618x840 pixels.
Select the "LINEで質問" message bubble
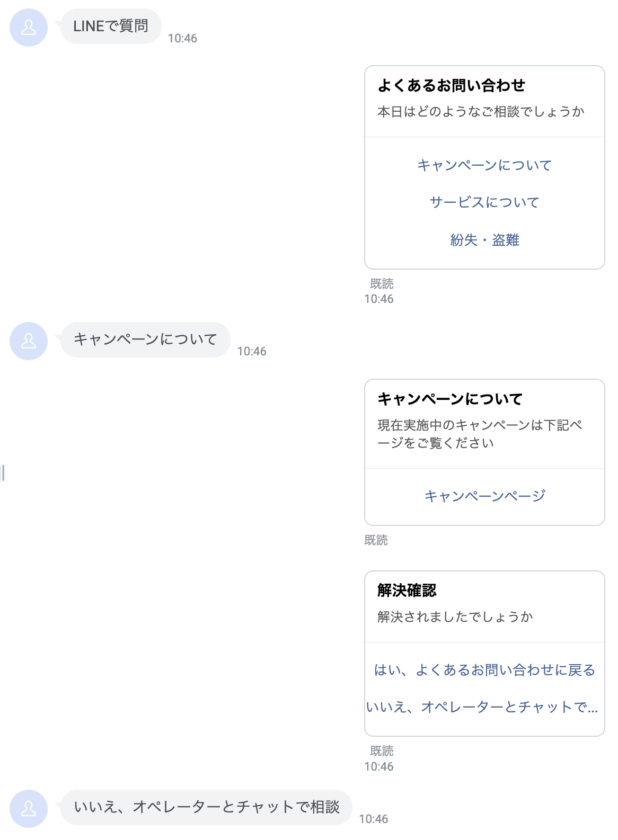111,26
